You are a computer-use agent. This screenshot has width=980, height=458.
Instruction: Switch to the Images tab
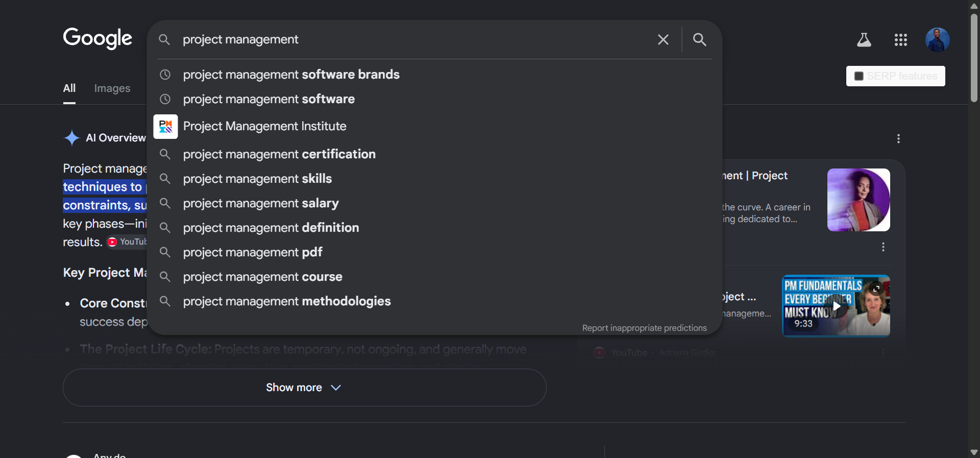coord(112,88)
